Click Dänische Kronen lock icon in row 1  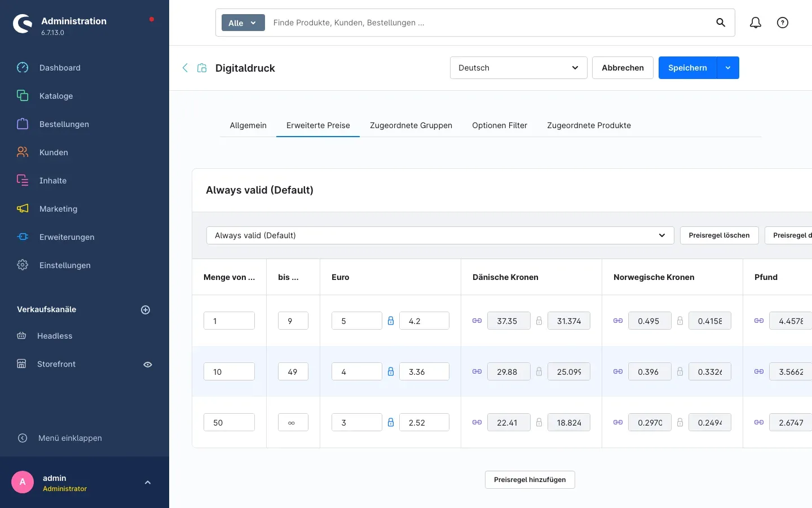click(x=539, y=321)
